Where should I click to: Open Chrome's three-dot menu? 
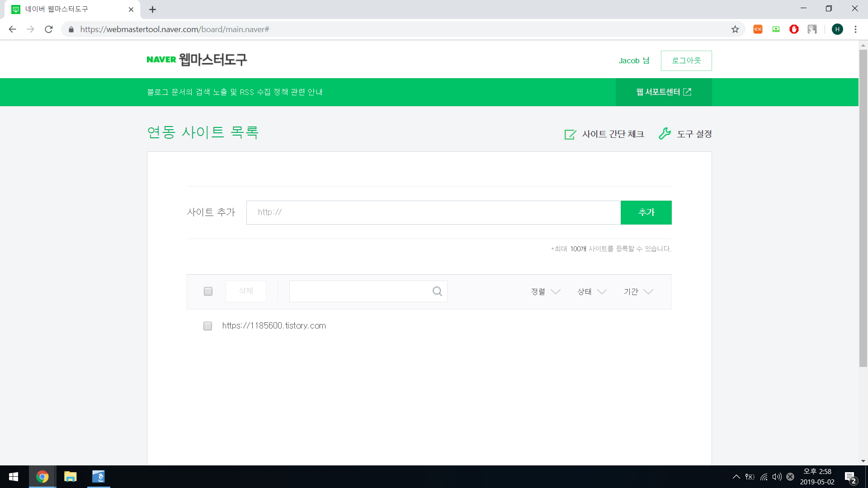click(x=855, y=29)
